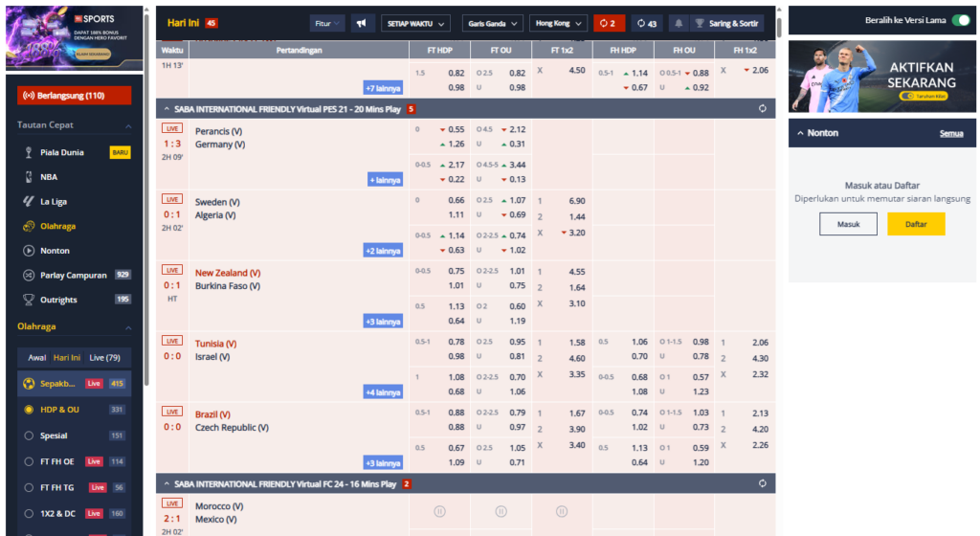Click +4 lainnya for Tunisia vs Israel
The height and width of the screenshot is (536, 980).
(383, 392)
